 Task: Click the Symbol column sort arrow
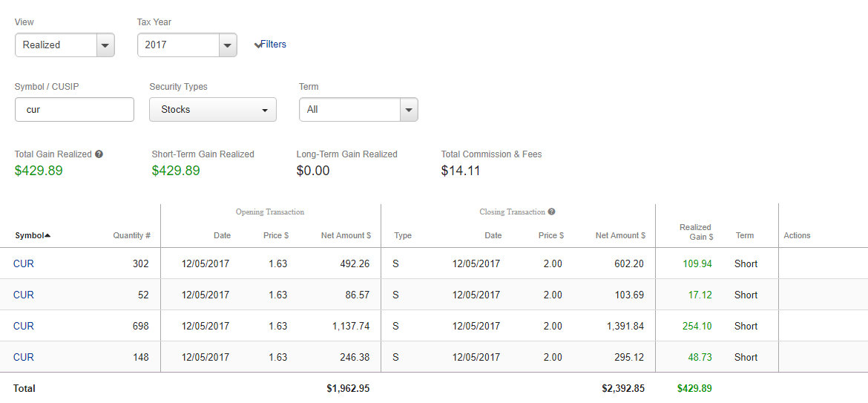[x=47, y=235]
